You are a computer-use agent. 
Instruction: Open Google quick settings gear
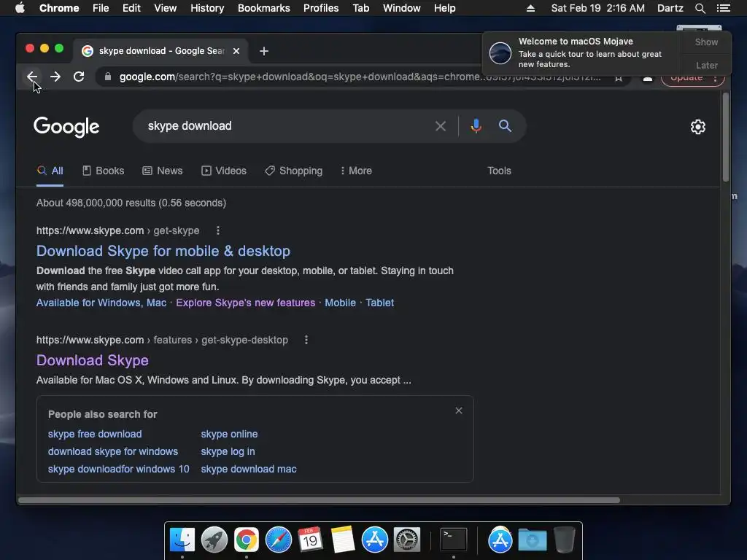coord(698,127)
